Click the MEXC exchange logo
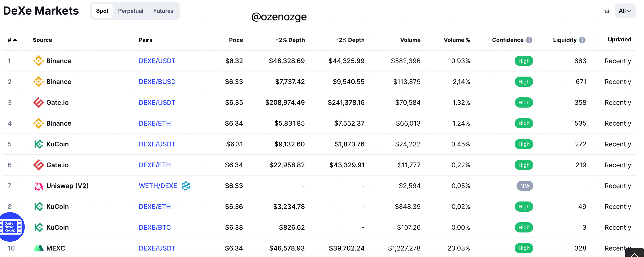 tap(38, 248)
